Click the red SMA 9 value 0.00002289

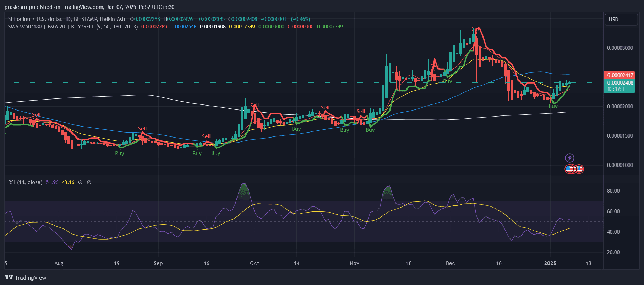154,27
